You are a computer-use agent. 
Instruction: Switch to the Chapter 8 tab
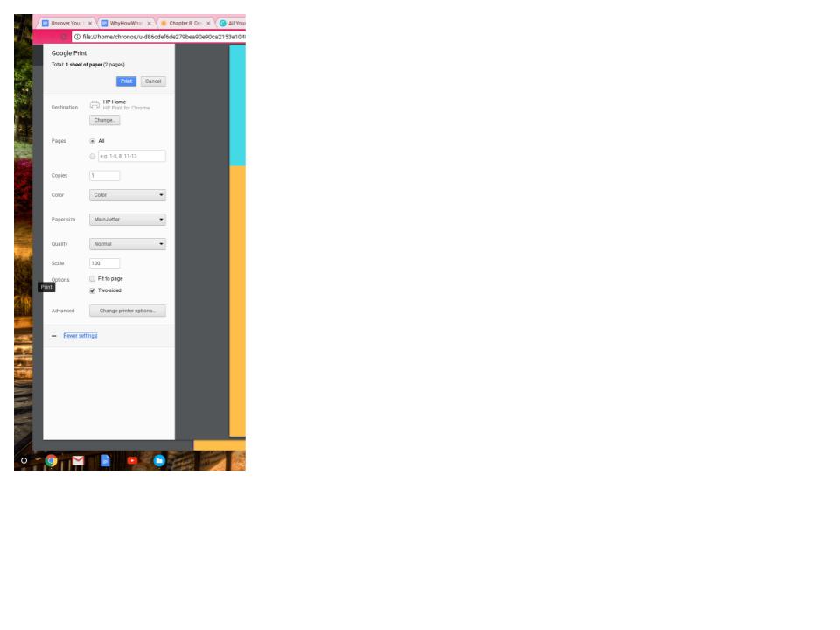(x=185, y=23)
